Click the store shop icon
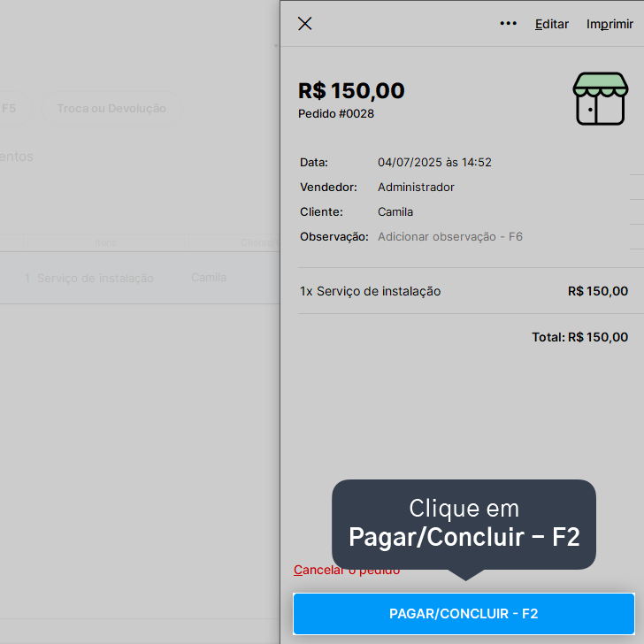 click(x=600, y=98)
